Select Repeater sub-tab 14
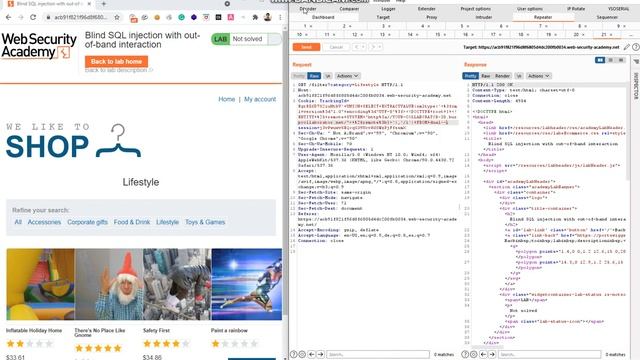640x360 pixels. [x=413, y=35]
